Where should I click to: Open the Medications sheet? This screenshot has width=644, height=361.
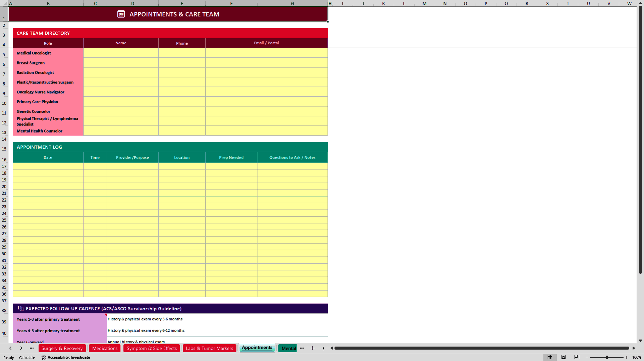(x=105, y=348)
